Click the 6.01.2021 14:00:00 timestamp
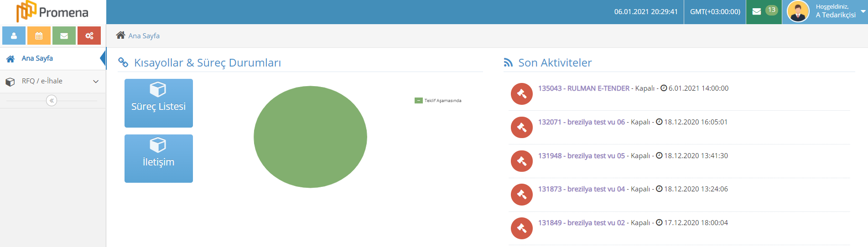Viewport: 868px width, 247px height. pyautogui.click(x=699, y=88)
